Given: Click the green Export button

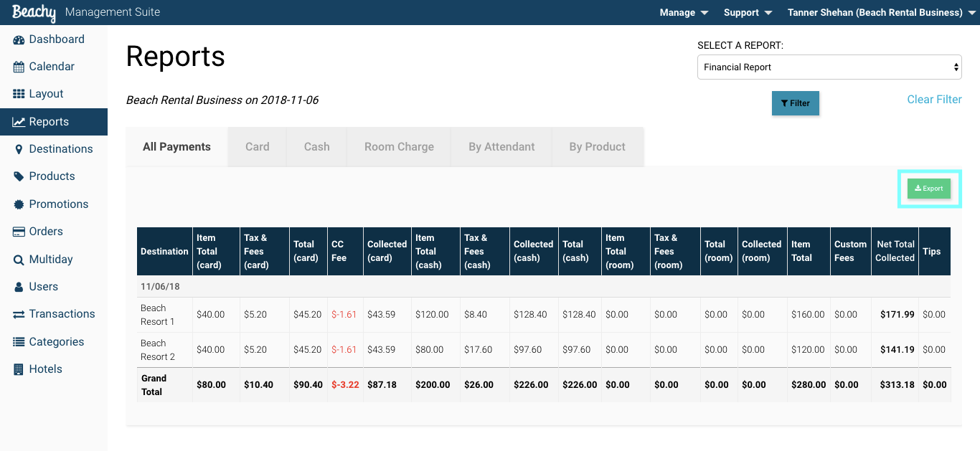Looking at the screenshot, I should click(x=929, y=189).
